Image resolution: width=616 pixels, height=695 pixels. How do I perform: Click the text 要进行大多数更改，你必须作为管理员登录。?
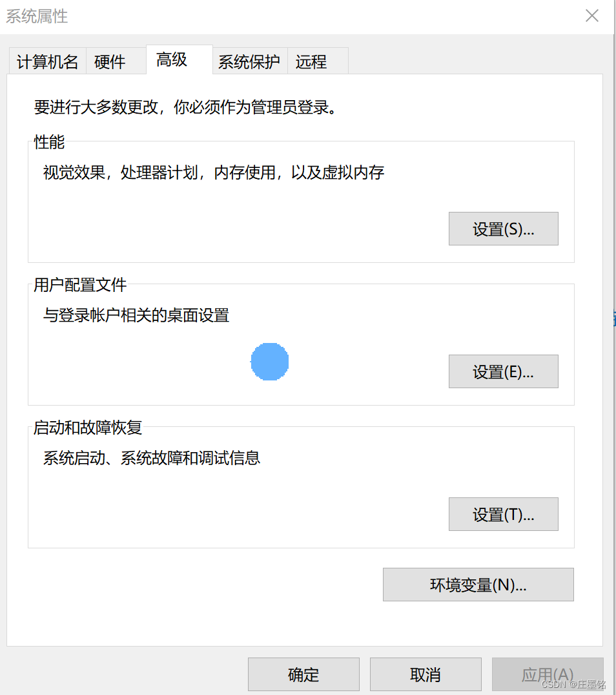tap(185, 107)
